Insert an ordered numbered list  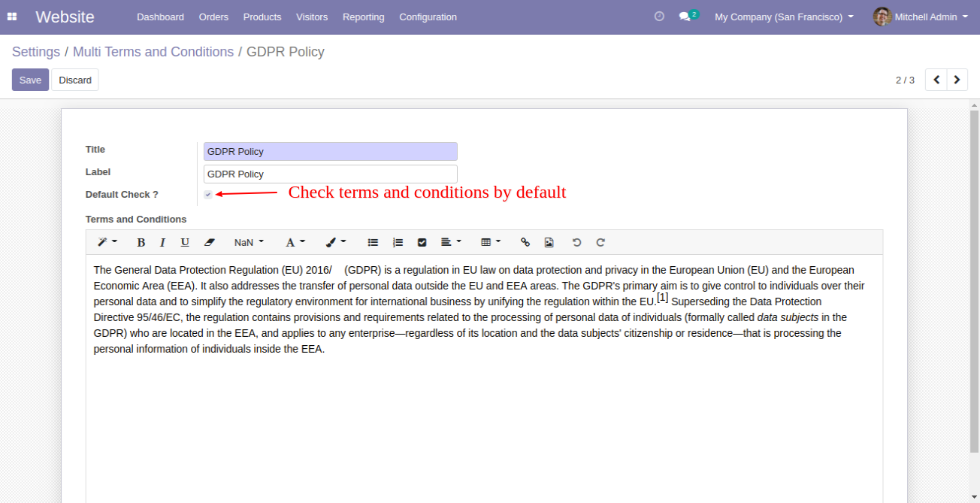coord(398,242)
